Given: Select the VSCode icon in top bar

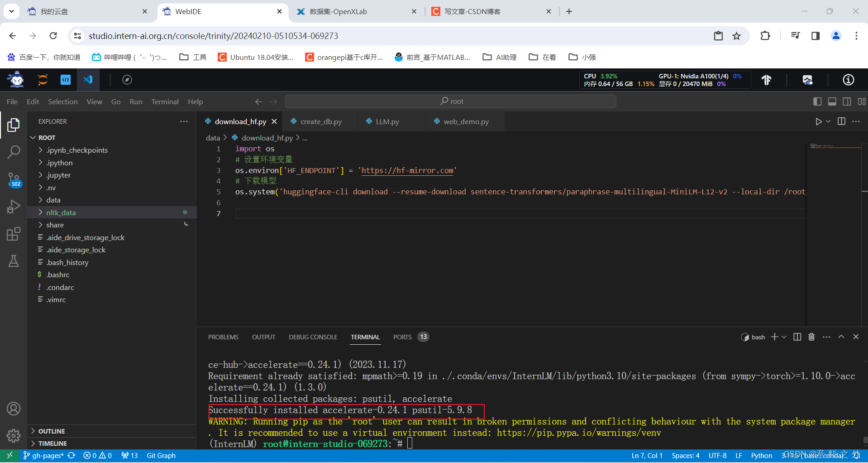Looking at the screenshot, I should click(x=88, y=80).
